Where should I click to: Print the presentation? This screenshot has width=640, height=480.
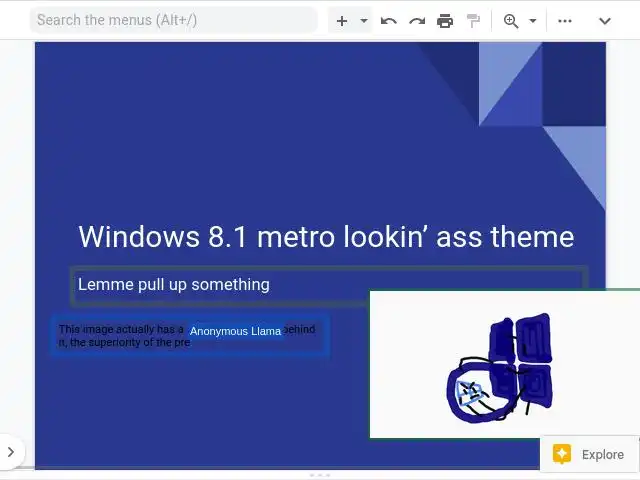pyautogui.click(x=444, y=20)
